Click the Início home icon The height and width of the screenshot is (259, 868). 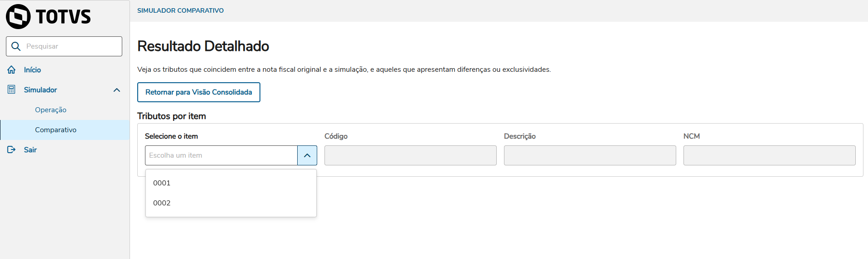(11, 70)
